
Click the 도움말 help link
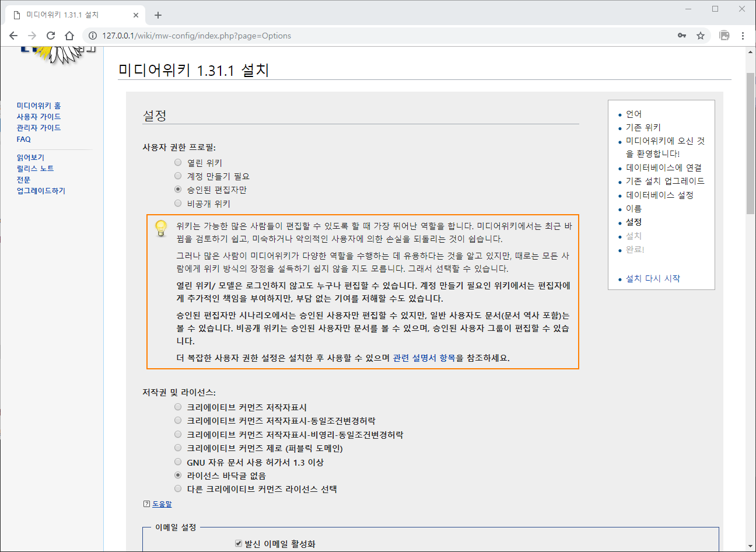[x=162, y=504]
